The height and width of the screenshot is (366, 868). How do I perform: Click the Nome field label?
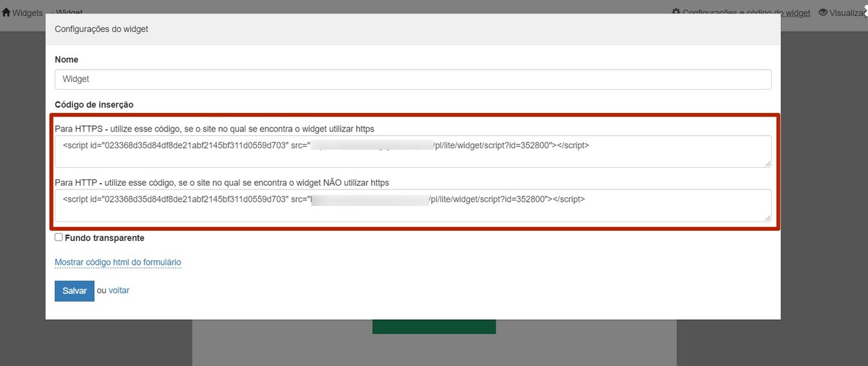click(x=67, y=59)
